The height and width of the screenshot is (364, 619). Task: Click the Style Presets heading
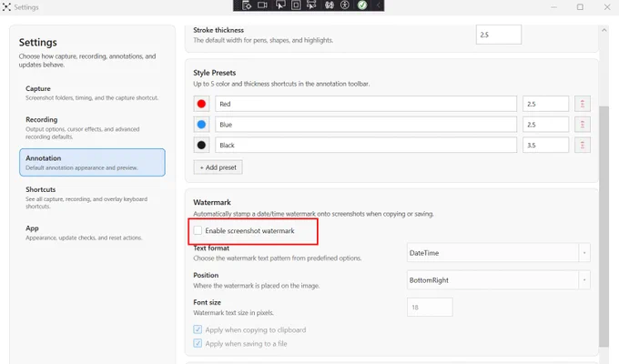point(214,73)
